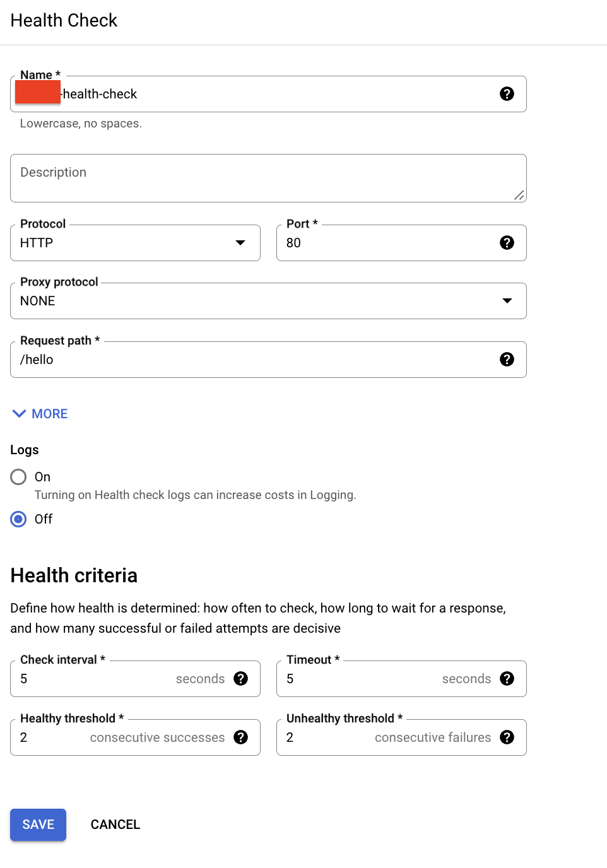Expand the MORE section
Image resolution: width=607 pixels, height=868 pixels.
click(40, 414)
